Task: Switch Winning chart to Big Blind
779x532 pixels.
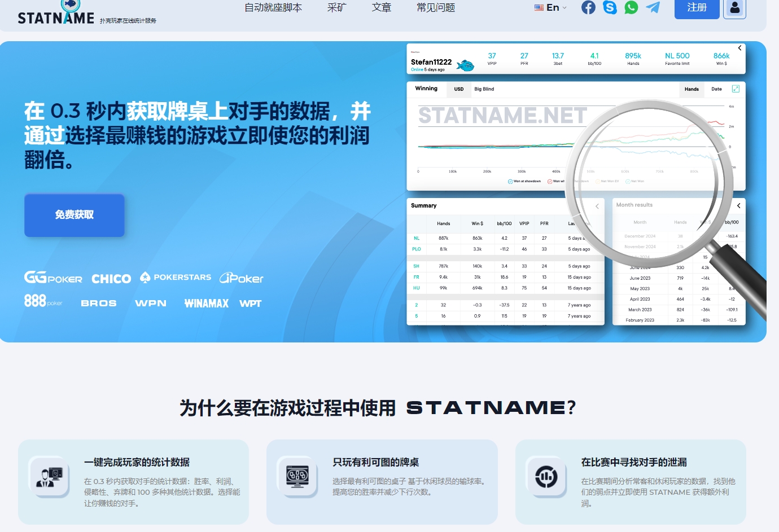Action: click(x=484, y=89)
